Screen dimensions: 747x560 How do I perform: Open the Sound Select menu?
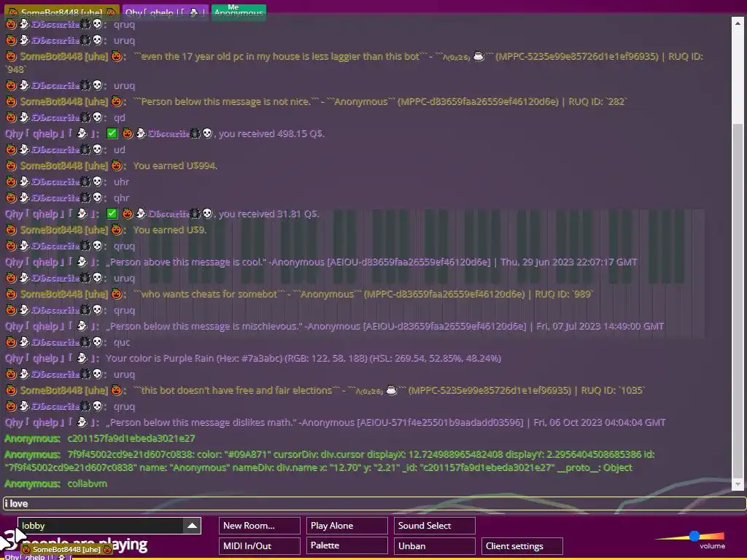(435, 526)
